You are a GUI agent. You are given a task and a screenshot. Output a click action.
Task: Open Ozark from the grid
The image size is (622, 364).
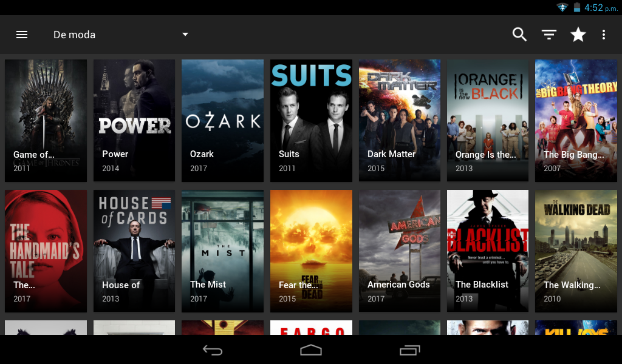[222, 120]
